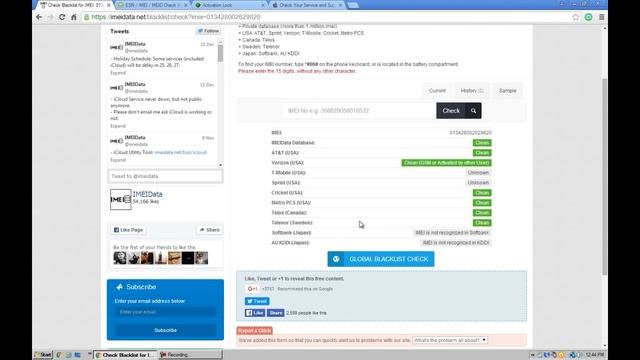Click the IMEI number input field

(x=359, y=111)
